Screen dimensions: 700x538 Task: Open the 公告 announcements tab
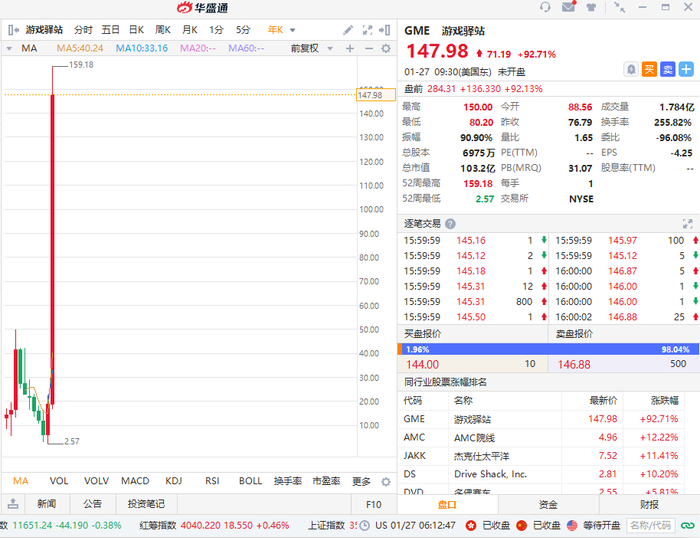92,504
